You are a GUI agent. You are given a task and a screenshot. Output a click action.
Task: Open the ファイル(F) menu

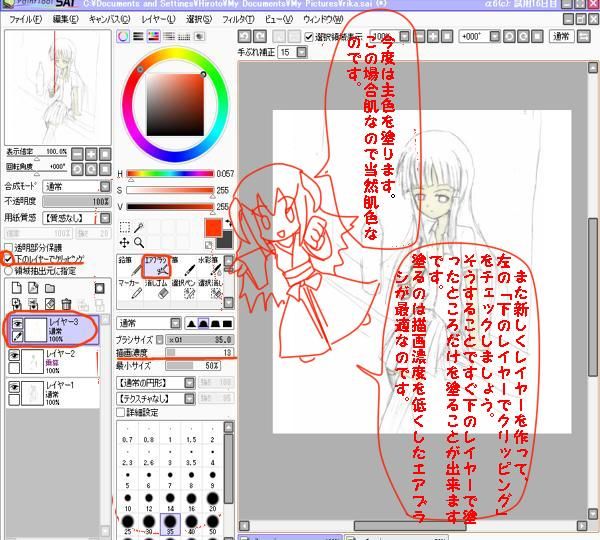25,19
